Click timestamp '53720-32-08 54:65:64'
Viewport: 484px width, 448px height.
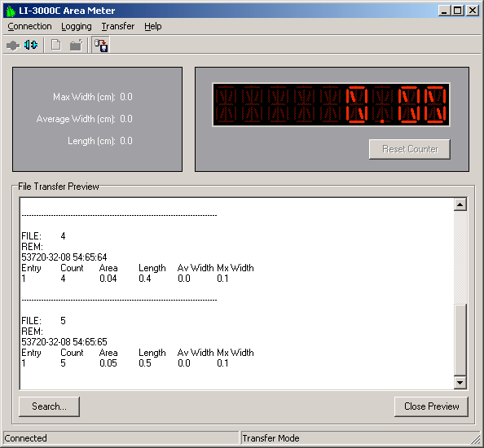point(64,257)
